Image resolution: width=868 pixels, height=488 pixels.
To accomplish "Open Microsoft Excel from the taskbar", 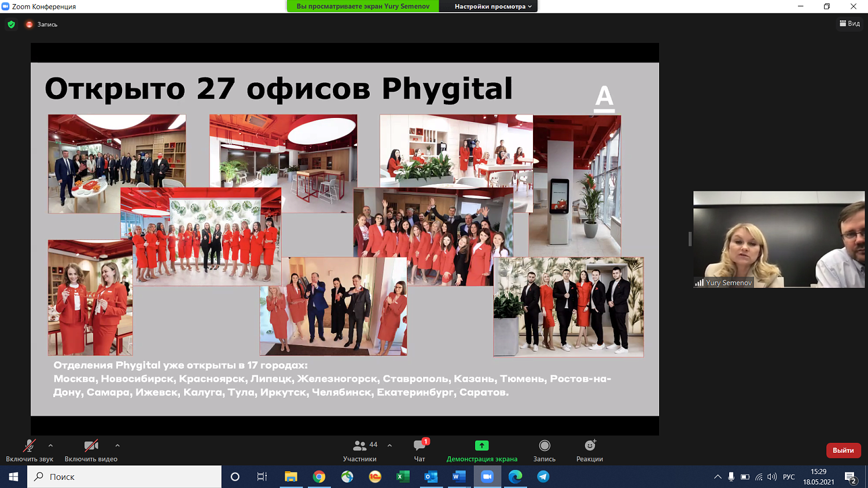I will [403, 476].
